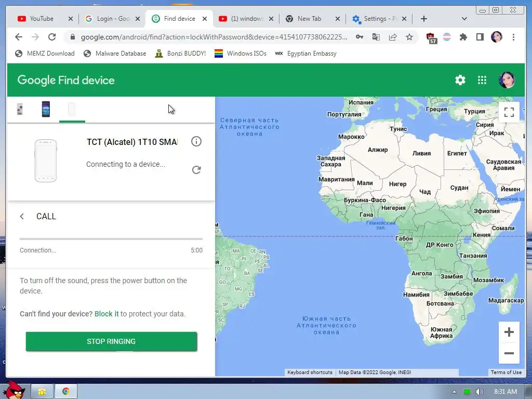
Task: Click the Block it link
Action: (x=107, y=314)
